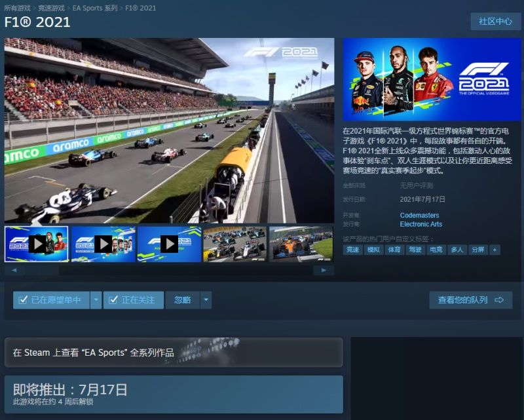This screenshot has height=420, width=524.
Task: Open developer Codemasters link
Action: tap(419, 215)
